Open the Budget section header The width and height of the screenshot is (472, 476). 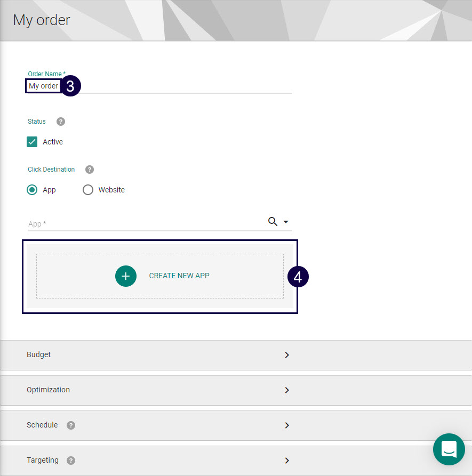tap(39, 354)
